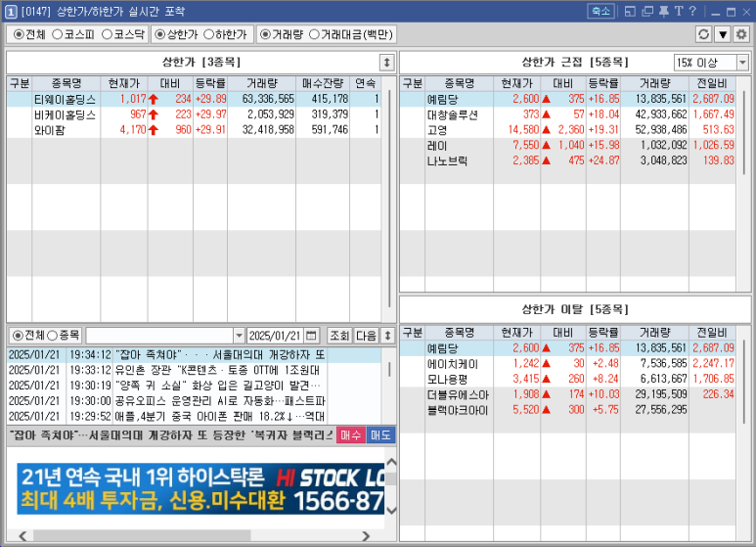Click the 2025/01/21 date field
This screenshot has height=547, width=756.
click(x=275, y=336)
